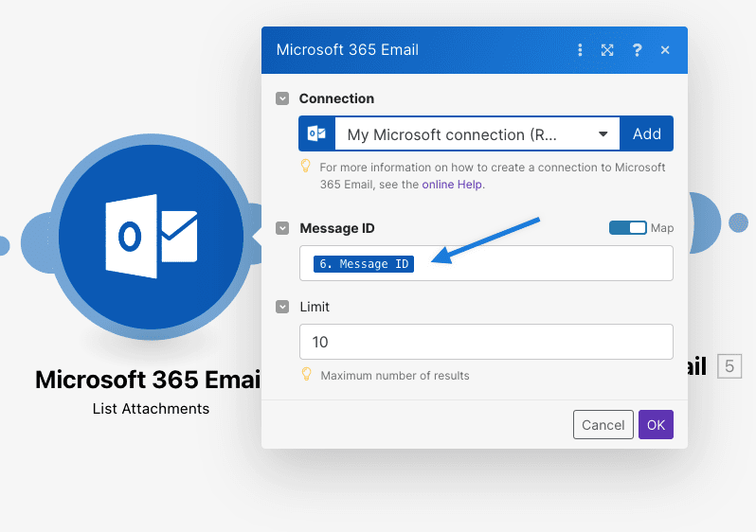Open the dialog's three-dot options menu
The image size is (756, 532).
[x=580, y=49]
